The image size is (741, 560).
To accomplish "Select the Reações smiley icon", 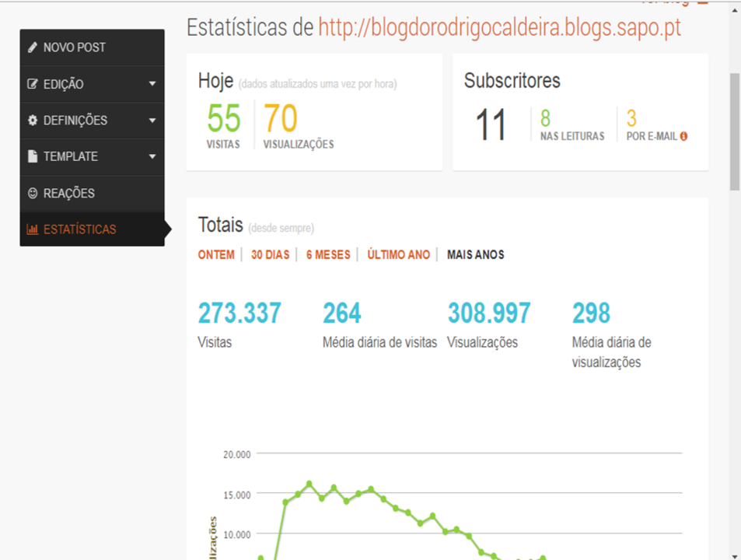I will coord(32,193).
